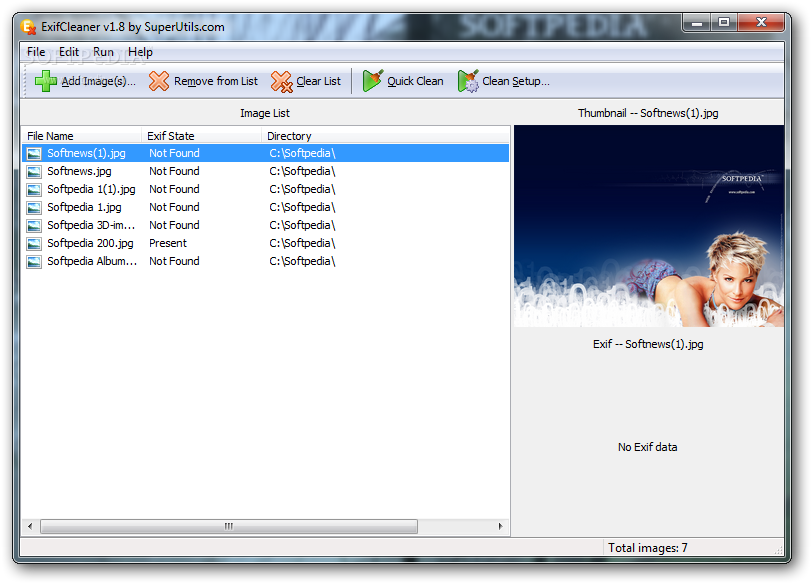Click the image icon beside Softpedia 3D-im...

(34, 226)
